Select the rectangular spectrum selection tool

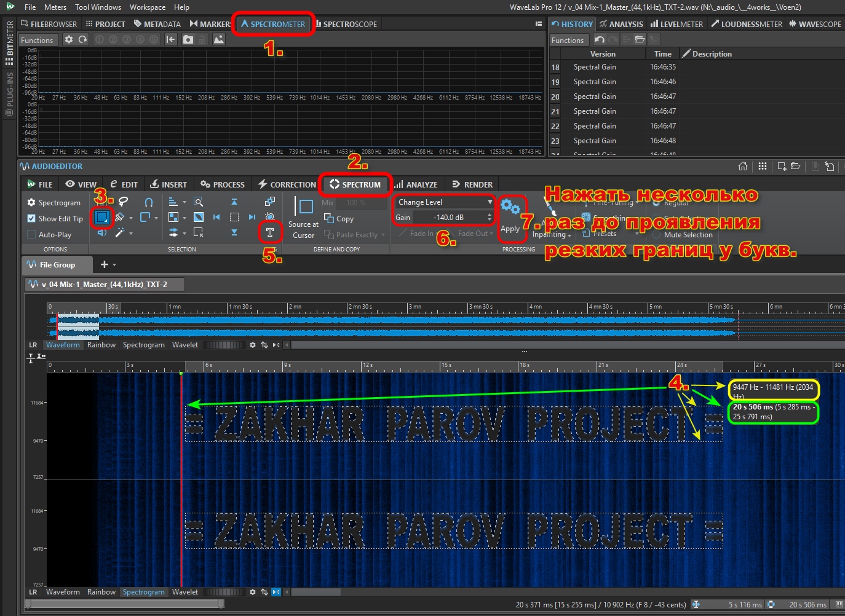pos(102,216)
